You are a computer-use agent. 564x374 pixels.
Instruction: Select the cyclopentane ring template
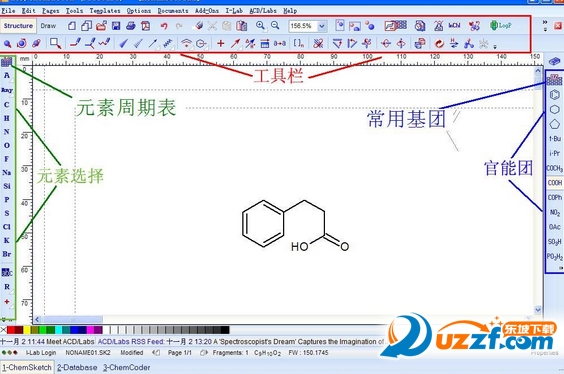point(554,124)
